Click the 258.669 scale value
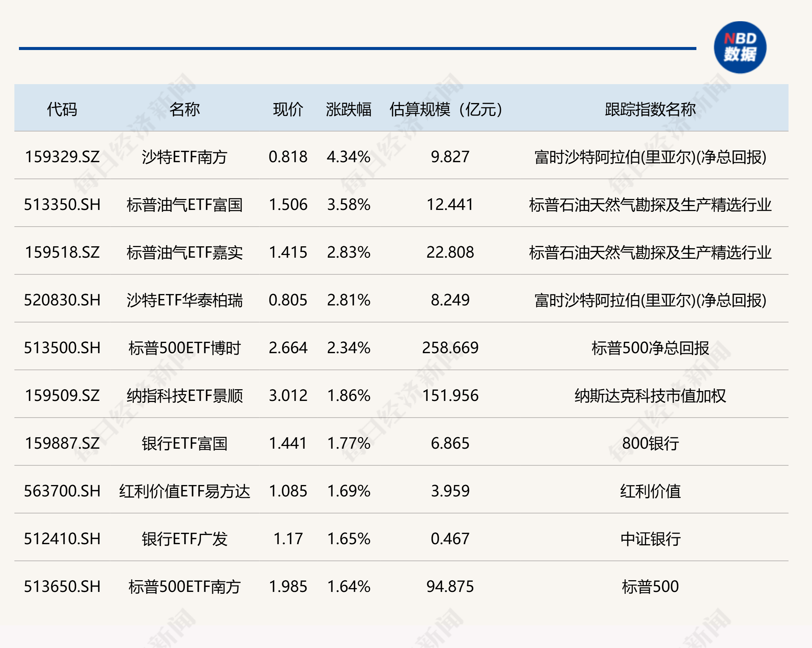 450,348
